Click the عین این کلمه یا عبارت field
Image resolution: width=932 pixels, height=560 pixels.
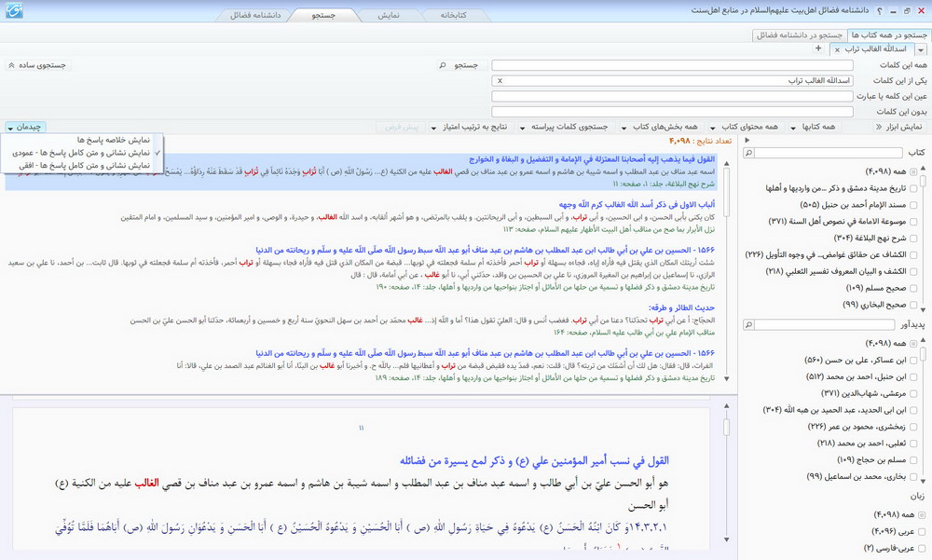(672, 96)
